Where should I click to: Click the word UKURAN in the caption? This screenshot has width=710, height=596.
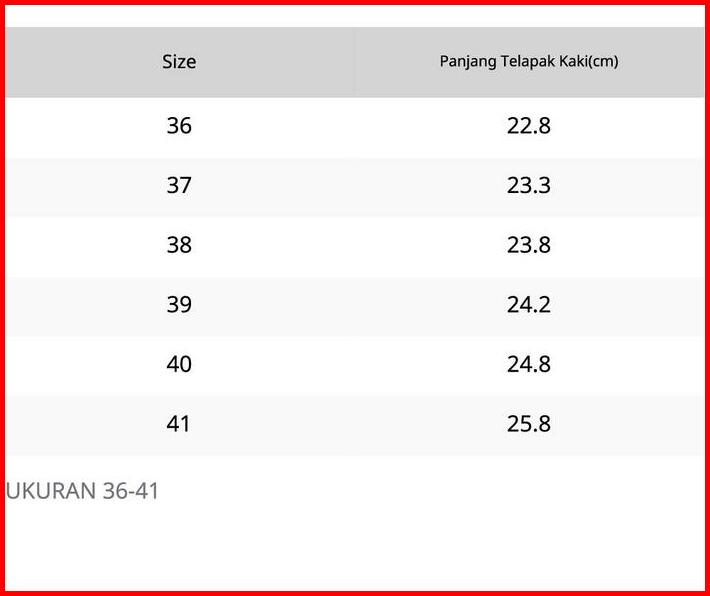point(51,491)
